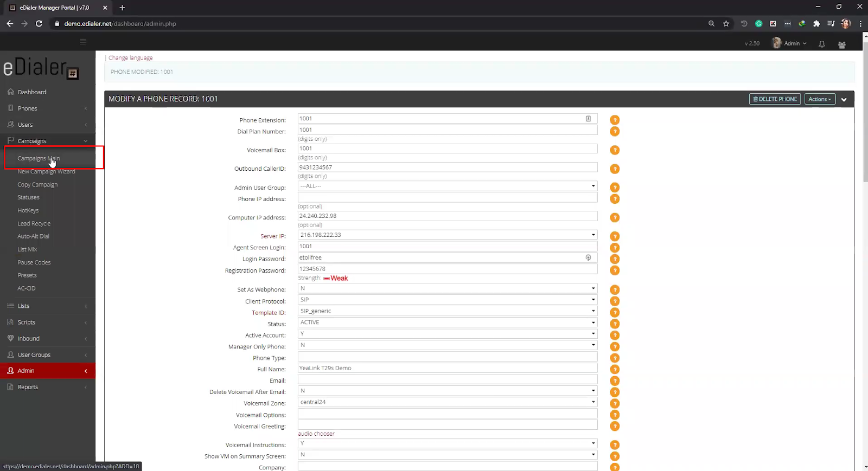Click help icon for Registration Password
The image size is (868, 471).
click(x=615, y=270)
